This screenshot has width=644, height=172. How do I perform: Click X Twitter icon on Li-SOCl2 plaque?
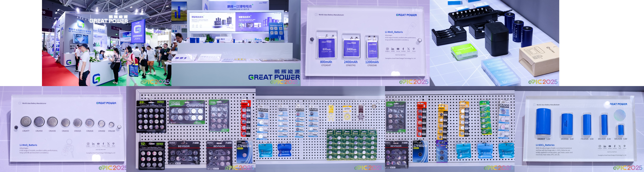click(620, 146)
